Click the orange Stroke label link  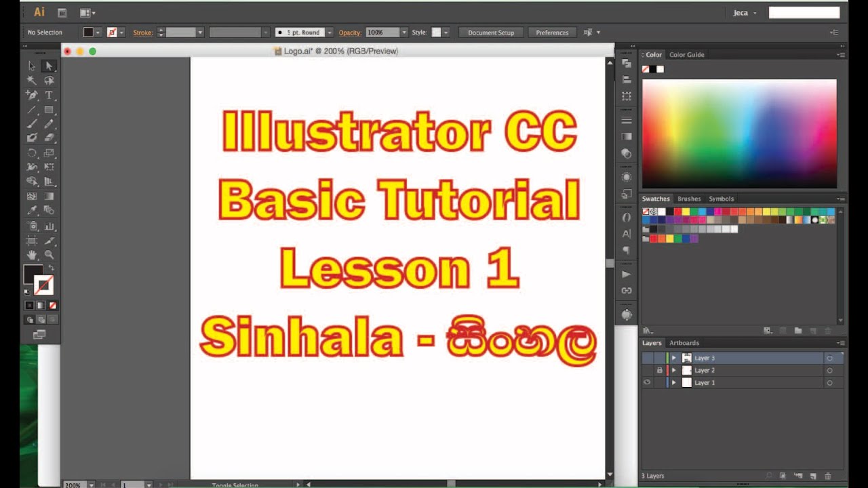(x=142, y=33)
